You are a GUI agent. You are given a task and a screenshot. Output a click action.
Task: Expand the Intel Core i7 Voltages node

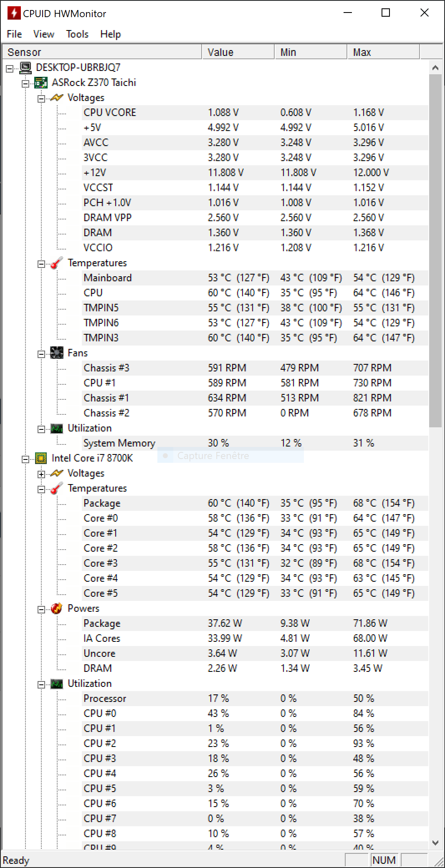[x=41, y=474]
